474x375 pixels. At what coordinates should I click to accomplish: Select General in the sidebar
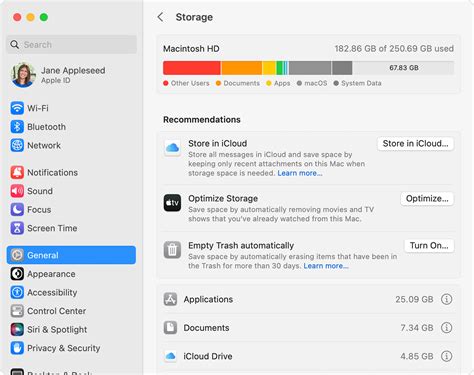click(71, 255)
